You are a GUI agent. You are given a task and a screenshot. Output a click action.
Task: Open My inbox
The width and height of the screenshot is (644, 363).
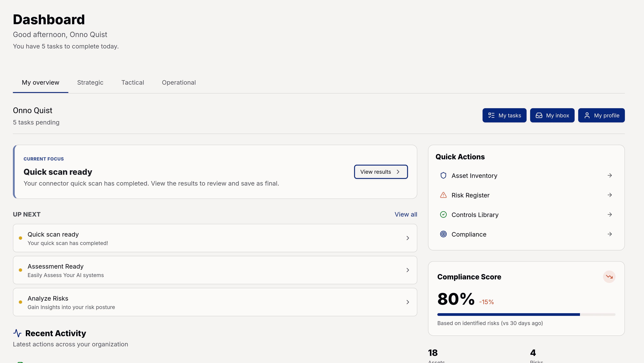552,116
